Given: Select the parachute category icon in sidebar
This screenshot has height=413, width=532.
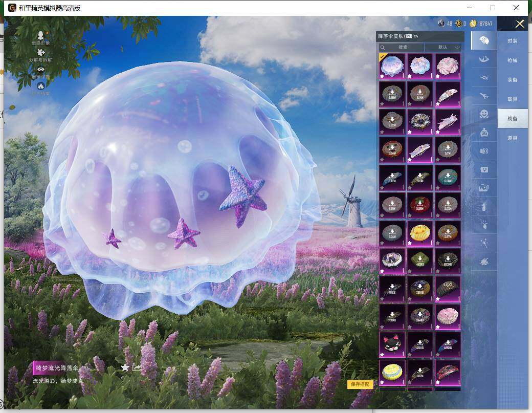Looking at the screenshot, I should 483,40.
